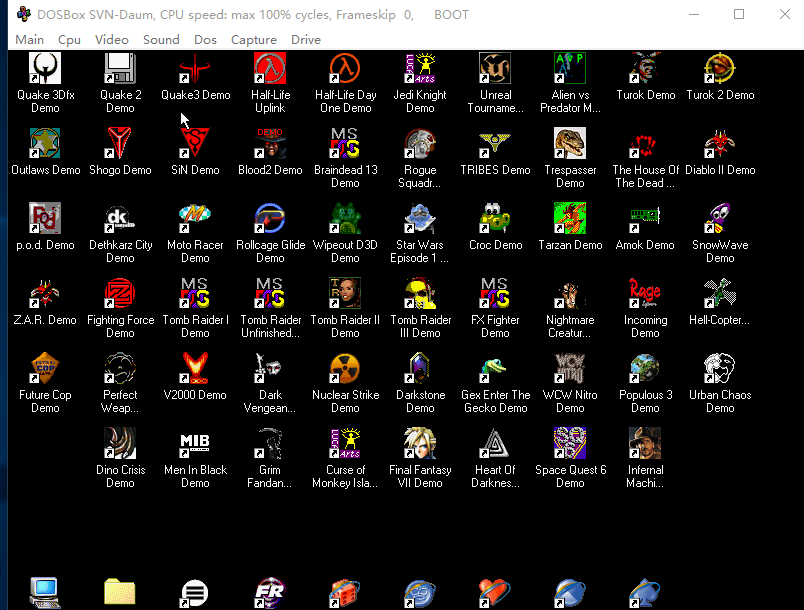
Task: Select the Shogo Demo icon
Action: coord(120,143)
